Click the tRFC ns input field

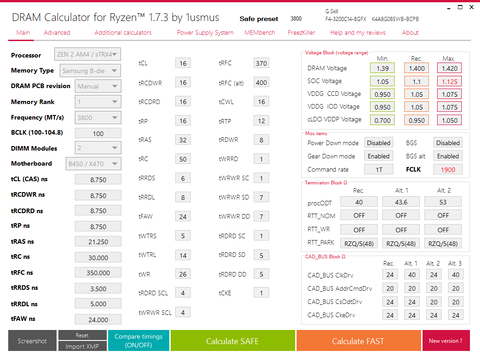pos(98,273)
